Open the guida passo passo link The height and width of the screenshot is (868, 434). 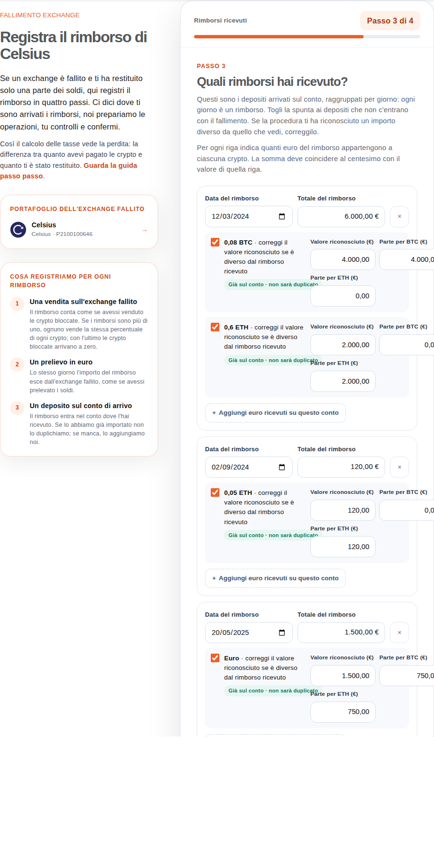pos(69,171)
